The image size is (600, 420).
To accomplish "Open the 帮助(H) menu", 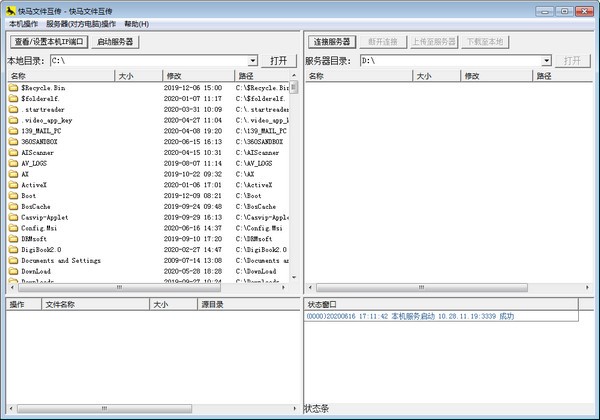I will coord(136,24).
